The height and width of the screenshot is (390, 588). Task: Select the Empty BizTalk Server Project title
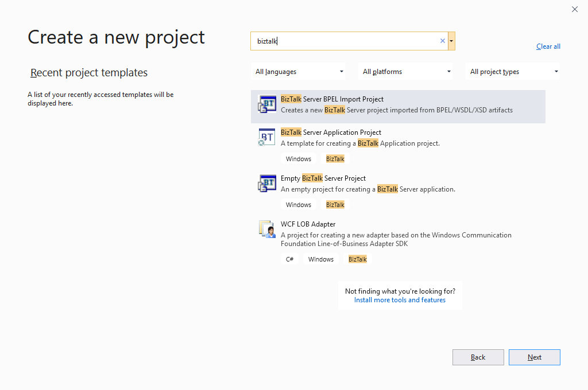(323, 178)
